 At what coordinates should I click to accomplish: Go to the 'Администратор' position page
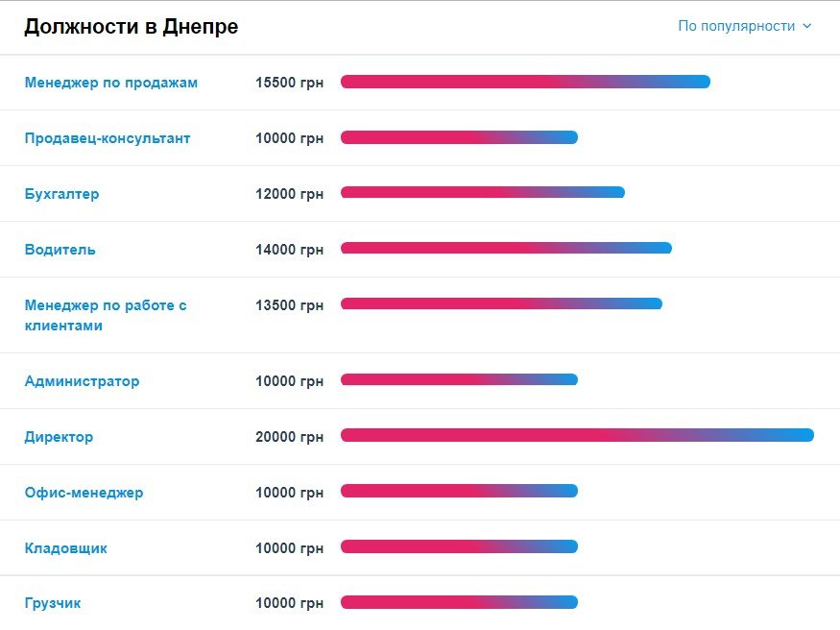[82, 381]
